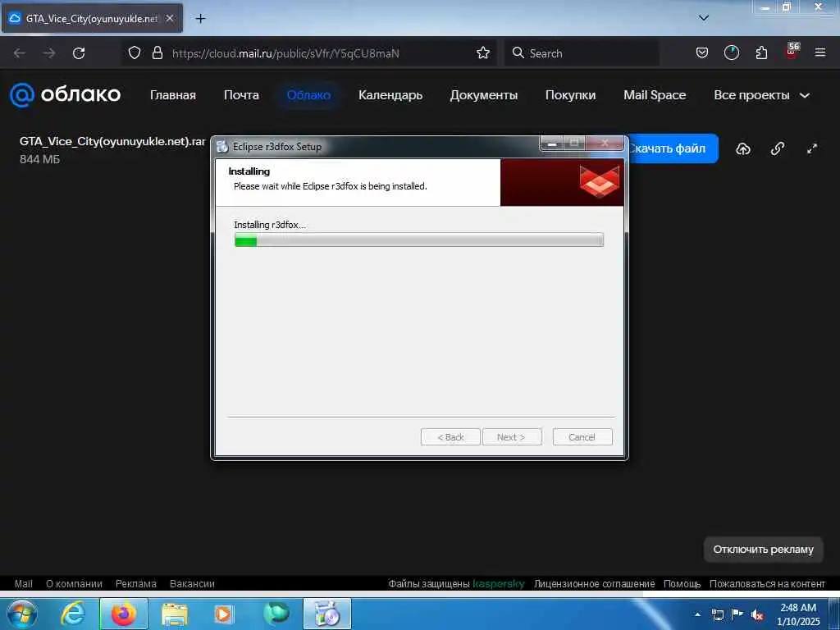Open the О компании footer link
The image size is (840, 630).
(x=74, y=583)
